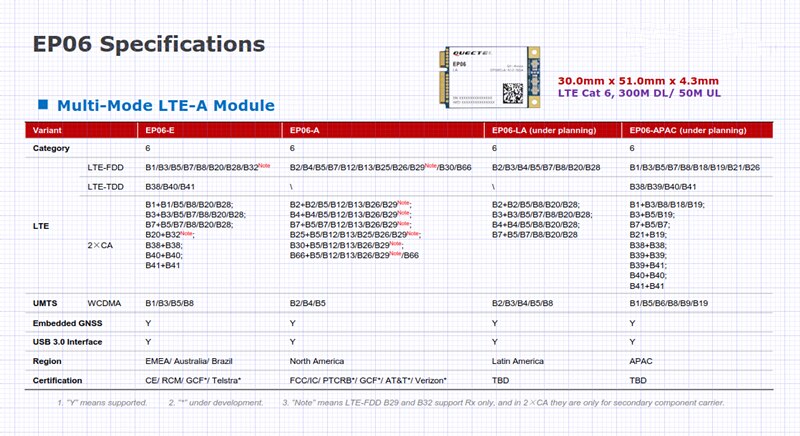Click EP06-E LTE-TDD cell B38/B40/B41
Screen dimensions: 800x436
tap(170, 187)
